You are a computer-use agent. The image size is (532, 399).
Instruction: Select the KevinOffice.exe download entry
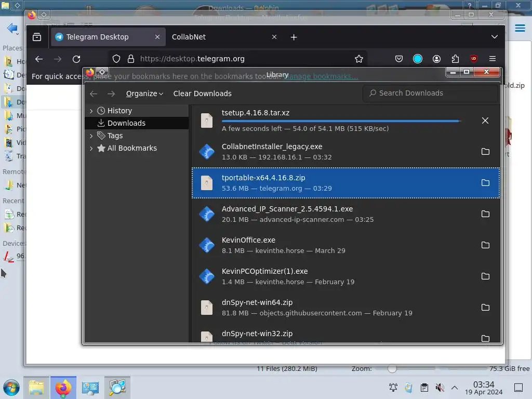(x=345, y=245)
